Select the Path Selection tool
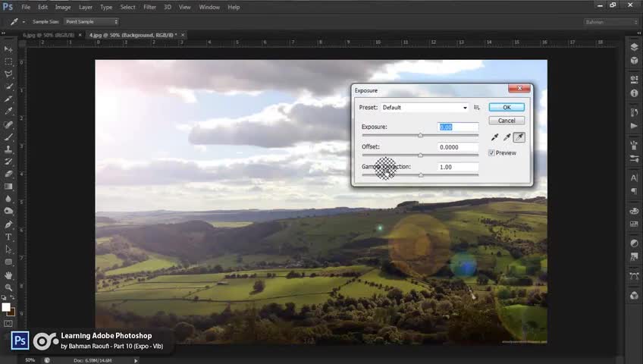The width and height of the screenshot is (643, 364). 8,249
